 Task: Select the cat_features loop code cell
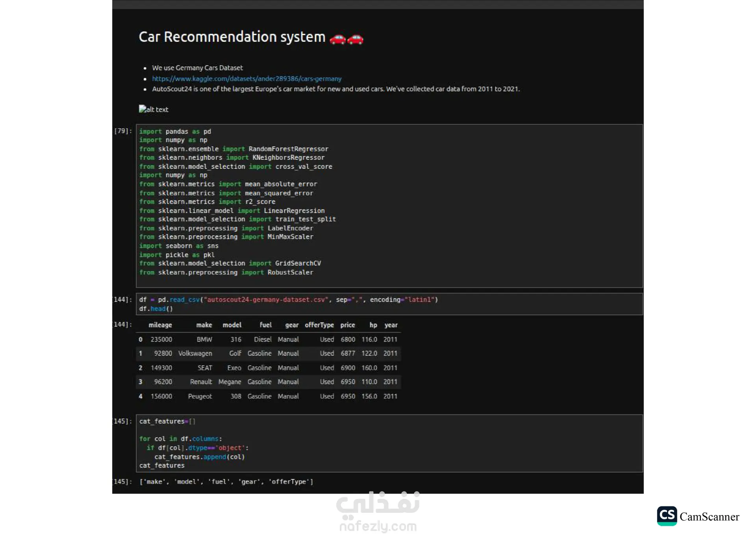click(389, 443)
